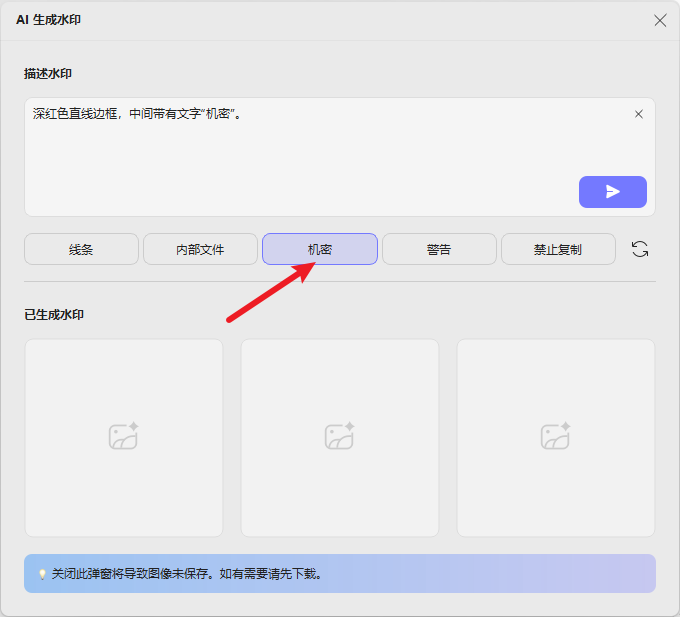Choose the 机密 prompt chip

(x=320, y=249)
